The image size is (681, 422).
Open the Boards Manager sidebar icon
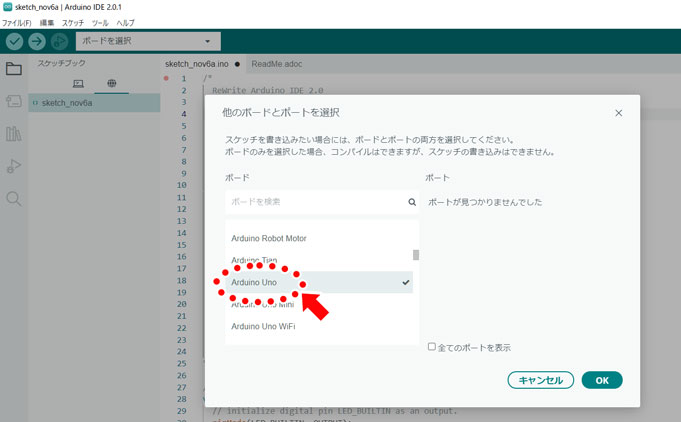14,101
